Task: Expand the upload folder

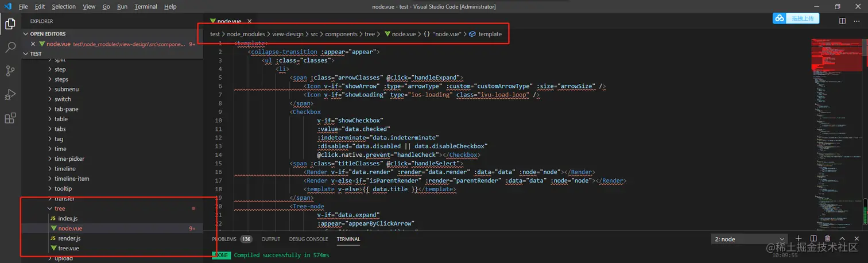Action: [x=113, y=258]
